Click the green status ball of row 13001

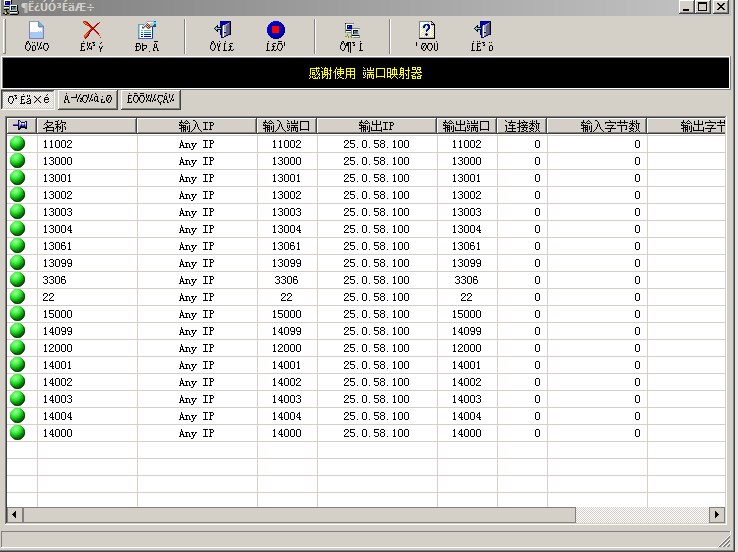[17, 177]
